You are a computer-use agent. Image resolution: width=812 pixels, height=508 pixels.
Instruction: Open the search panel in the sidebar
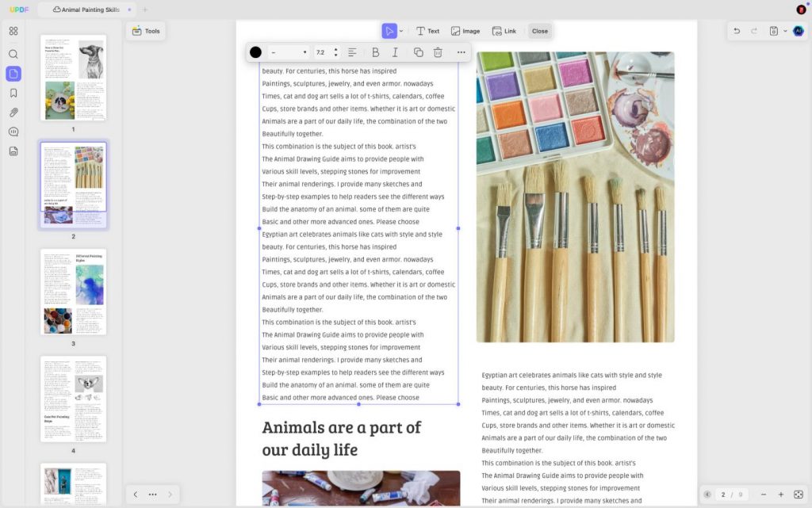pyautogui.click(x=13, y=54)
